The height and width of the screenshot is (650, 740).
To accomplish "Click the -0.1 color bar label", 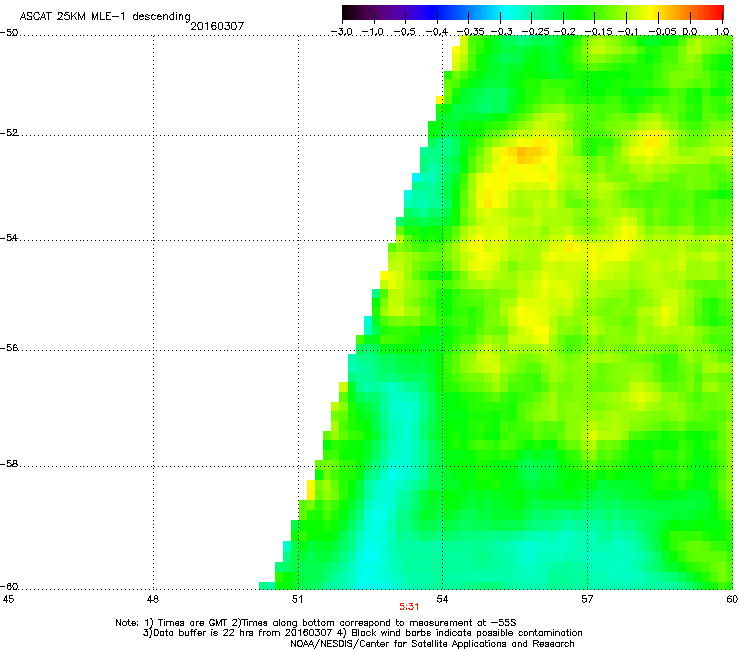I will pos(628,32).
